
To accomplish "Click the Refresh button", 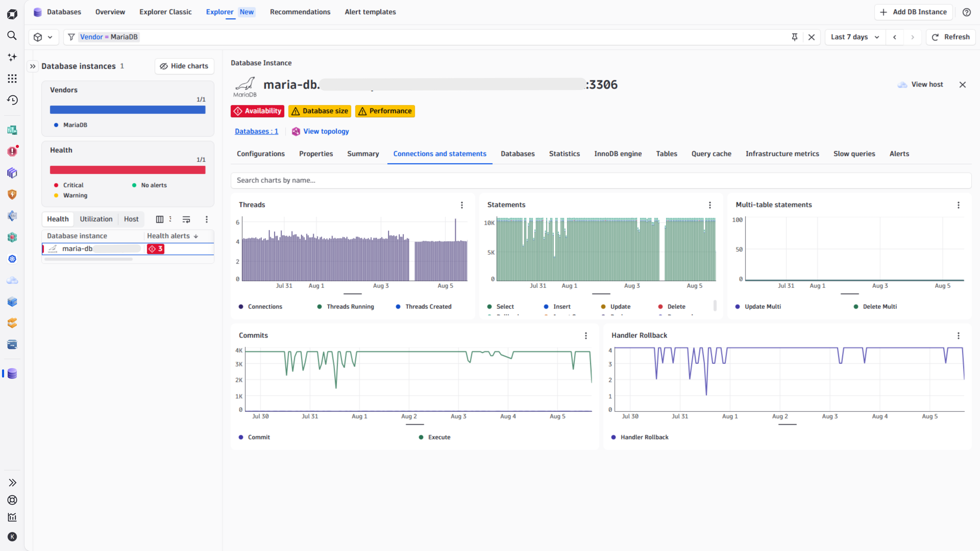I will 951,37.
